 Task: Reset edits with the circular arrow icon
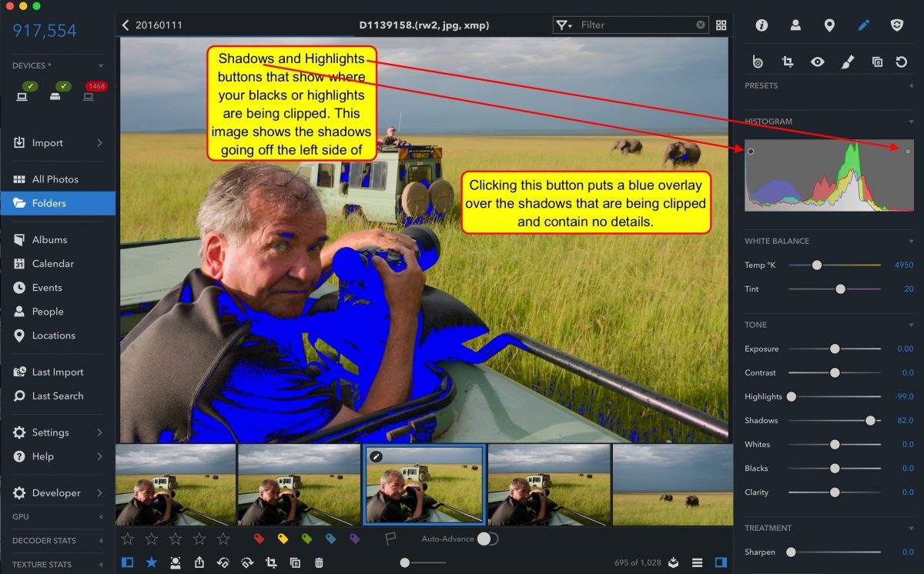(x=902, y=62)
